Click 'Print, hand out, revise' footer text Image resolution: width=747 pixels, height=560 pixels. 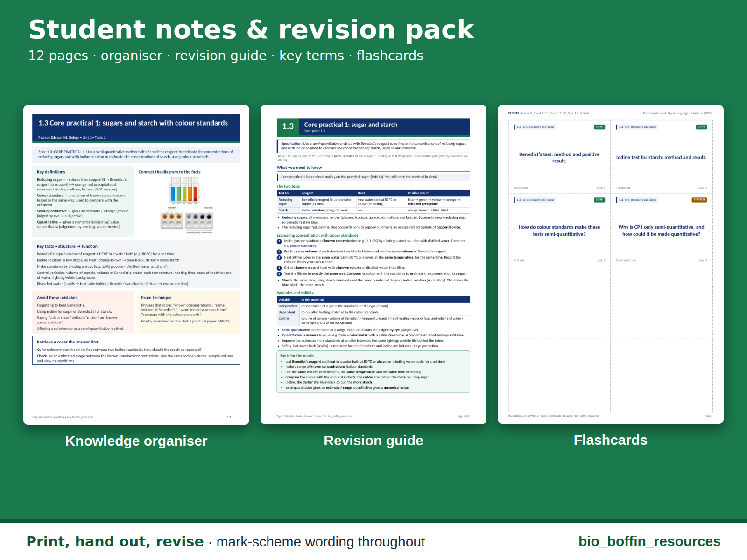coord(115,541)
